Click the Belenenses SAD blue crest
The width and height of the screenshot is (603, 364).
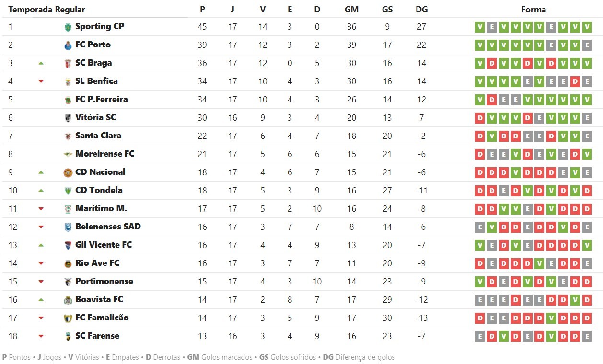[x=68, y=227]
